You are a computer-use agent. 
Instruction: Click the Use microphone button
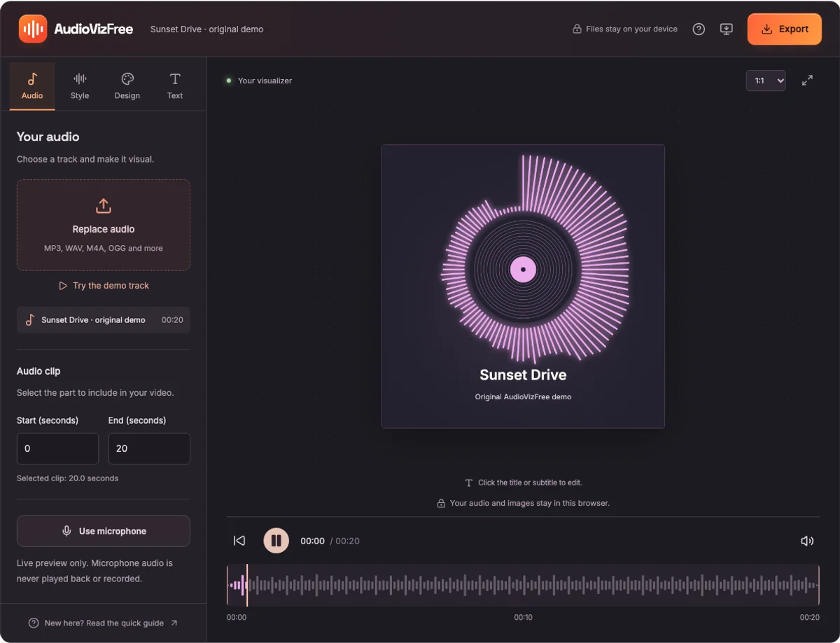click(104, 531)
